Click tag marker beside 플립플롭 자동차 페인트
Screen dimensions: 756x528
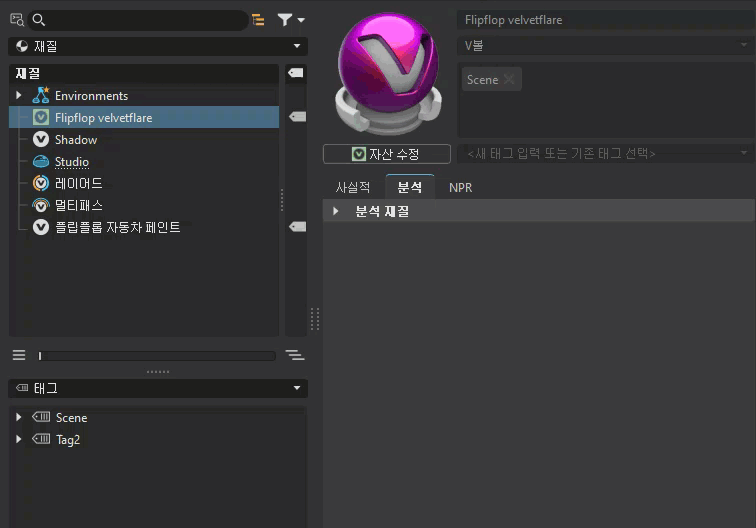click(297, 227)
